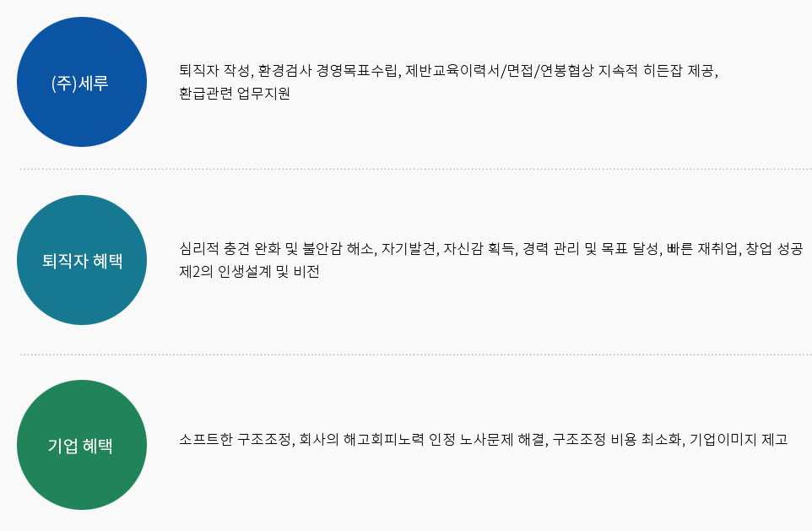
Task: Click the 퇴직자 혜택 label text
Action: point(83,261)
